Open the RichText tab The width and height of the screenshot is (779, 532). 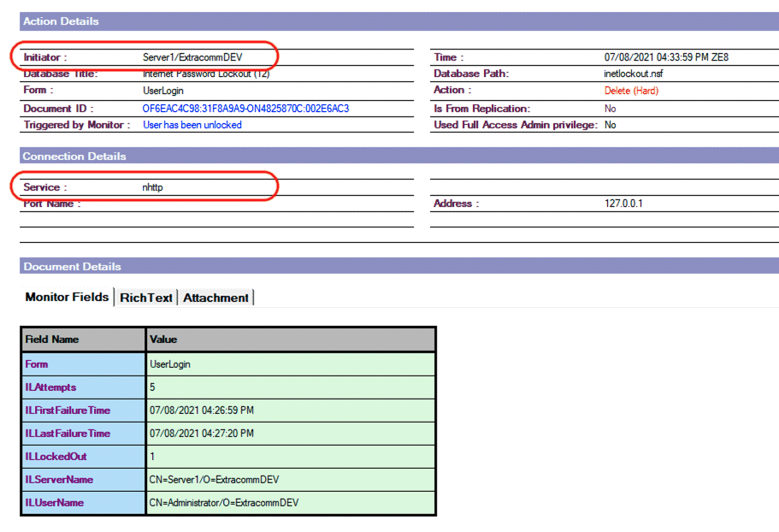pos(146,298)
